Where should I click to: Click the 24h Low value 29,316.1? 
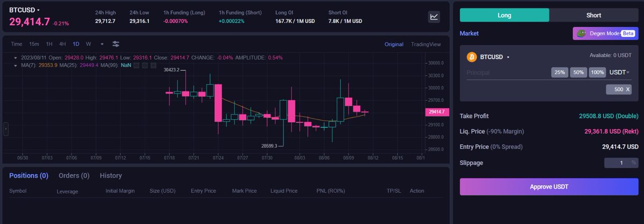tap(140, 21)
